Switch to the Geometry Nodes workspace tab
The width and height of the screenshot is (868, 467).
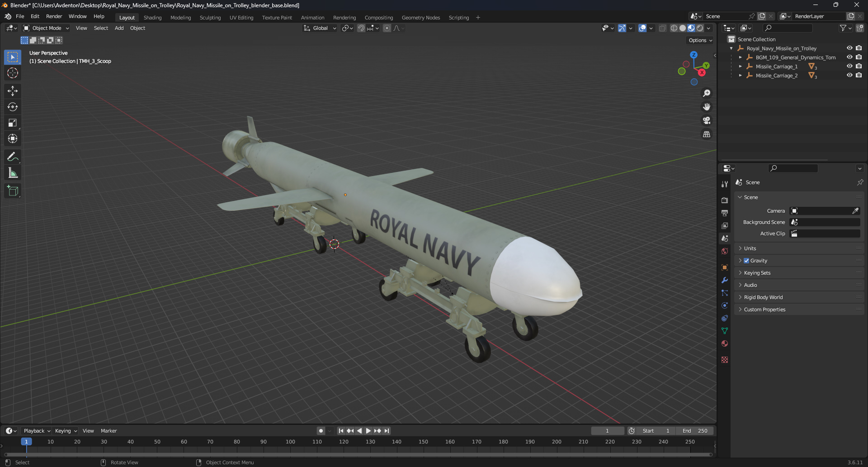coord(421,18)
